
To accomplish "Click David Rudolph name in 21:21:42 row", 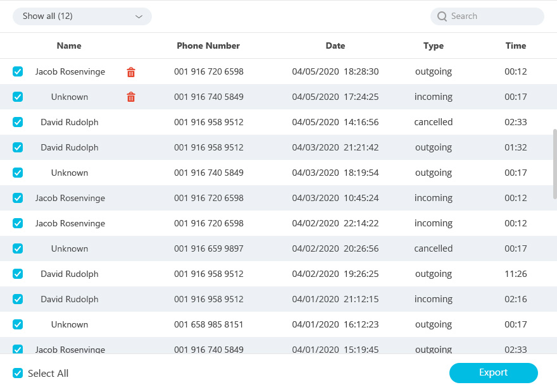I will coord(70,147).
